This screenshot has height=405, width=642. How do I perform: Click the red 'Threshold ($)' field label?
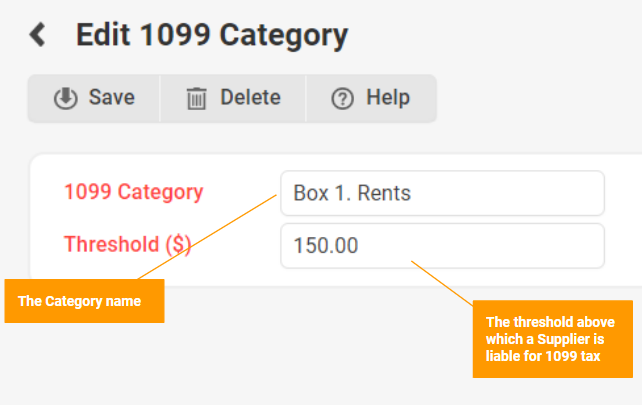pyautogui.click(x=127, y=244)
